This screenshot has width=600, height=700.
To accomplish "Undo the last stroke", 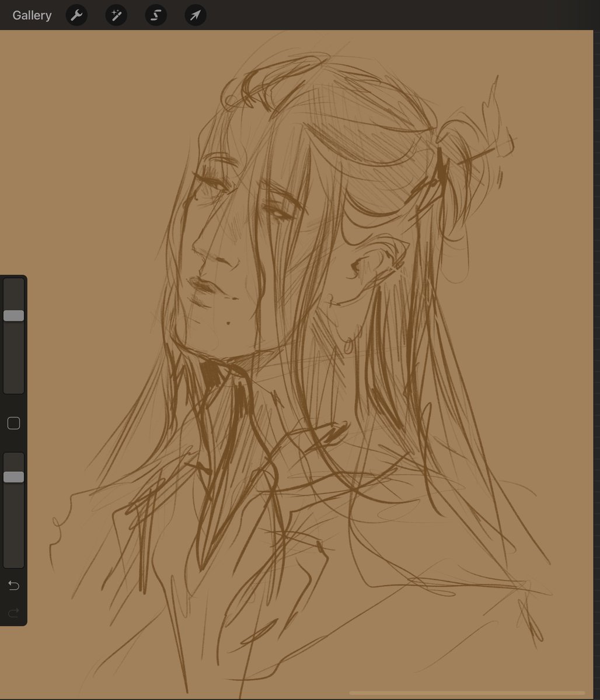I will point(13,585).
